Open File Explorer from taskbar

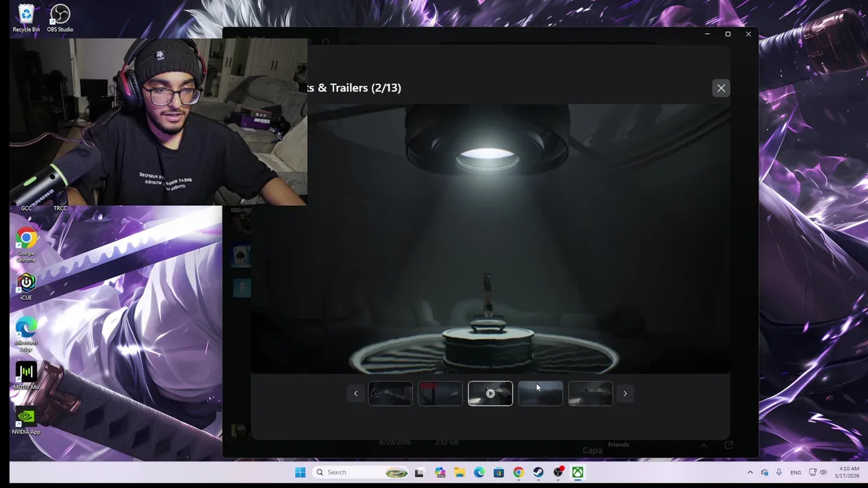click(x=460, y=472)
